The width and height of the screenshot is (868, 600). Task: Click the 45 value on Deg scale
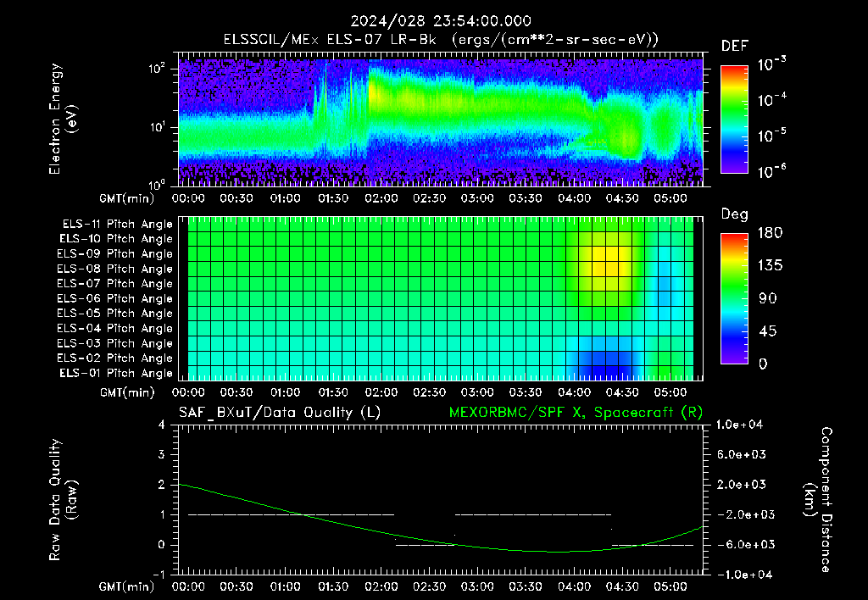tap(770, 331)
